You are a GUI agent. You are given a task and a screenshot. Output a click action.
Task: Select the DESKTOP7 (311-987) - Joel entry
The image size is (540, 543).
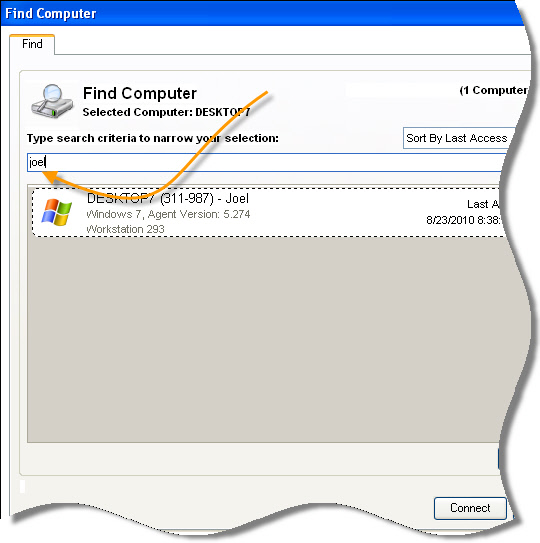tap(267, 213)
